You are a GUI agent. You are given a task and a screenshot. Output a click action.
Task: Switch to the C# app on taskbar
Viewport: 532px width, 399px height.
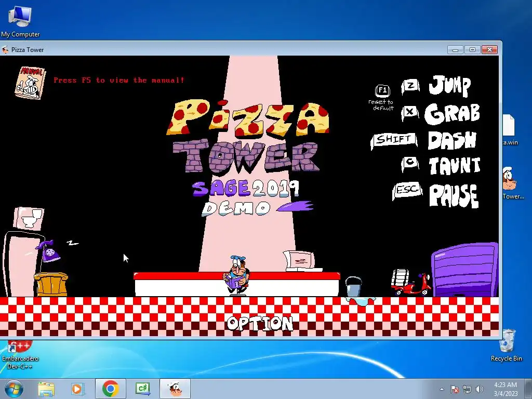pyautogui.click(x=143, y=389)
